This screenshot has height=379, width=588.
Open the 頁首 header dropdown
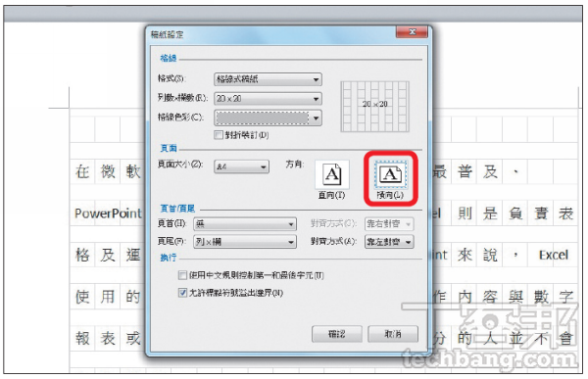coord(245,224)
